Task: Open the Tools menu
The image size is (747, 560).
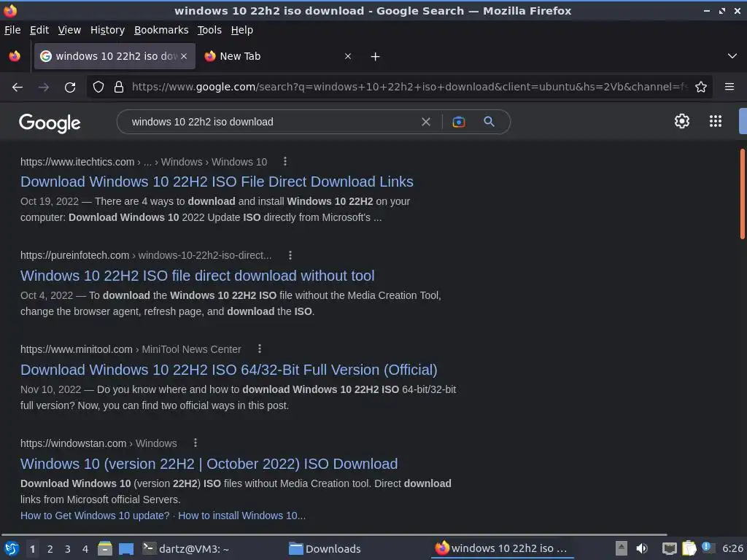Action: (209, 30)
